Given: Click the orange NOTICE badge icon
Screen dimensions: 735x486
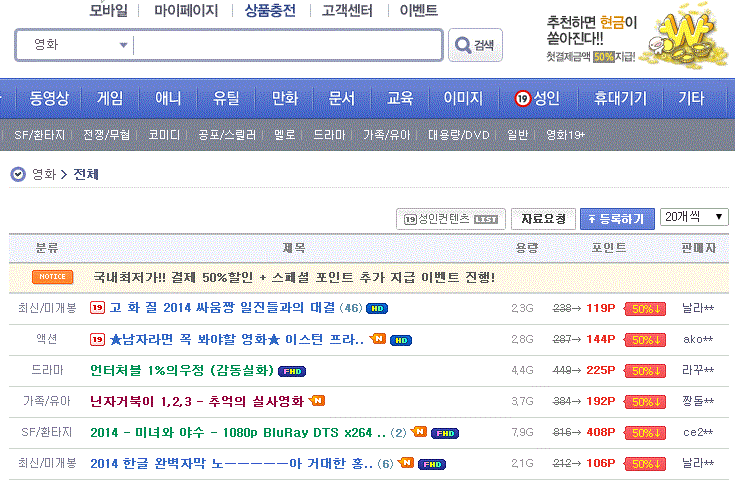Looking at the screenshot, I should [x=53, y=277].
